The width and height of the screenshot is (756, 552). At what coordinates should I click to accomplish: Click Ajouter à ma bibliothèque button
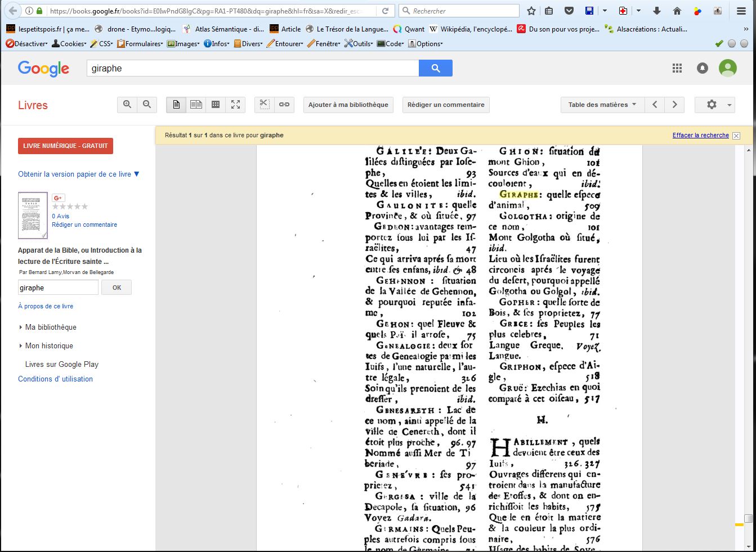point(348,105)
